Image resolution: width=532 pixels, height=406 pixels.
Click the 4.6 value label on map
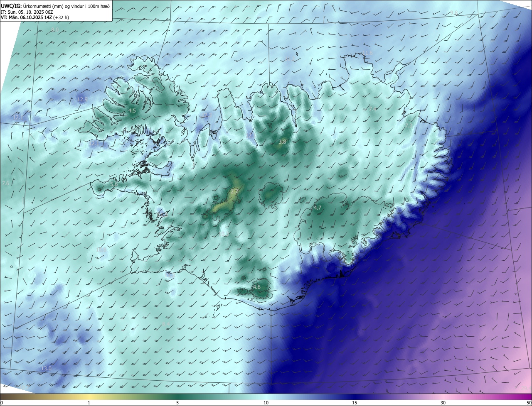(x=257, y=287)
